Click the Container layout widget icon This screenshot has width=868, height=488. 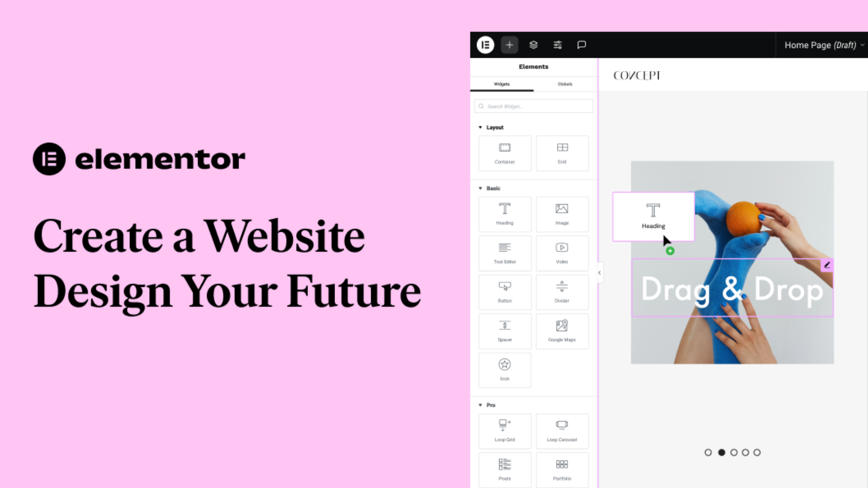pyautogui.click(x=505, y=152)
